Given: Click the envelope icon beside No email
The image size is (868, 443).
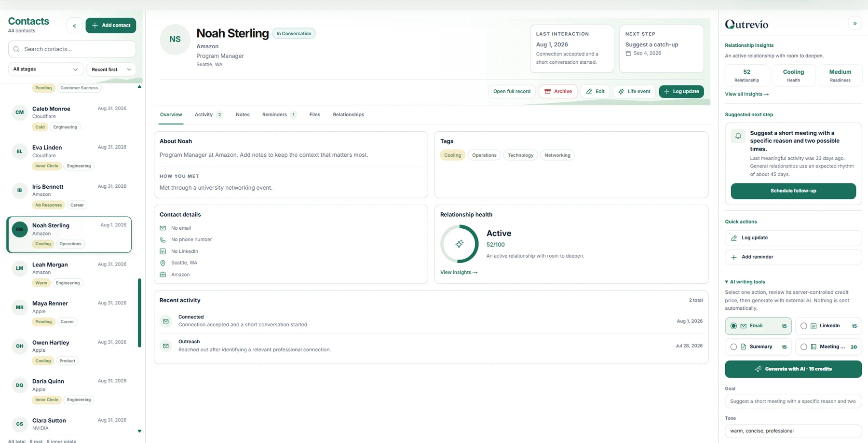Looking at the screenshot, I should point(163,228).
